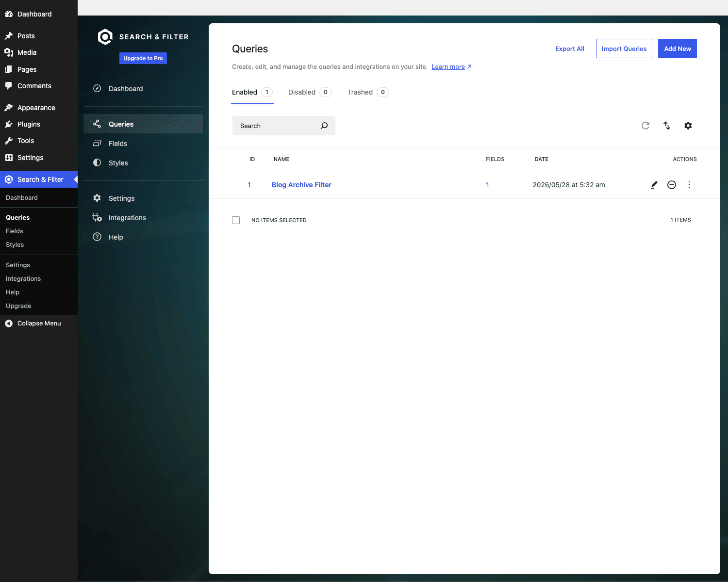Viewport: 728px width, 582px height.
Task: Click the Export All link
Action: click(x=570, y=48)
